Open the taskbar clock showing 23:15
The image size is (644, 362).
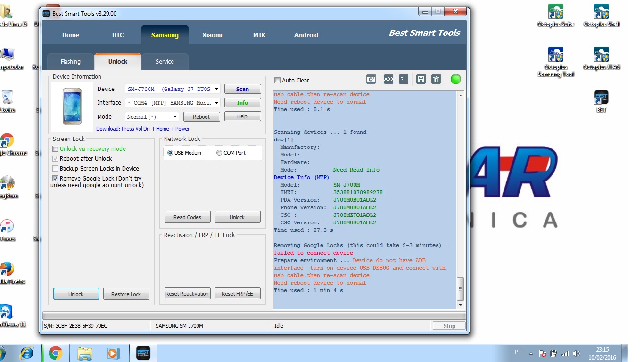[x=602, y=354]
